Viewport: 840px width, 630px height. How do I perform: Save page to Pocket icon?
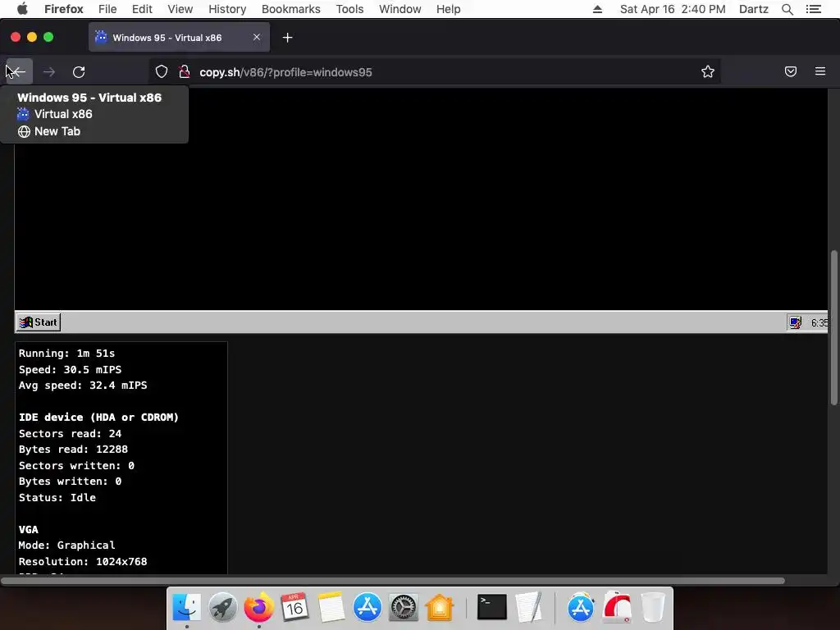[791, 71]
